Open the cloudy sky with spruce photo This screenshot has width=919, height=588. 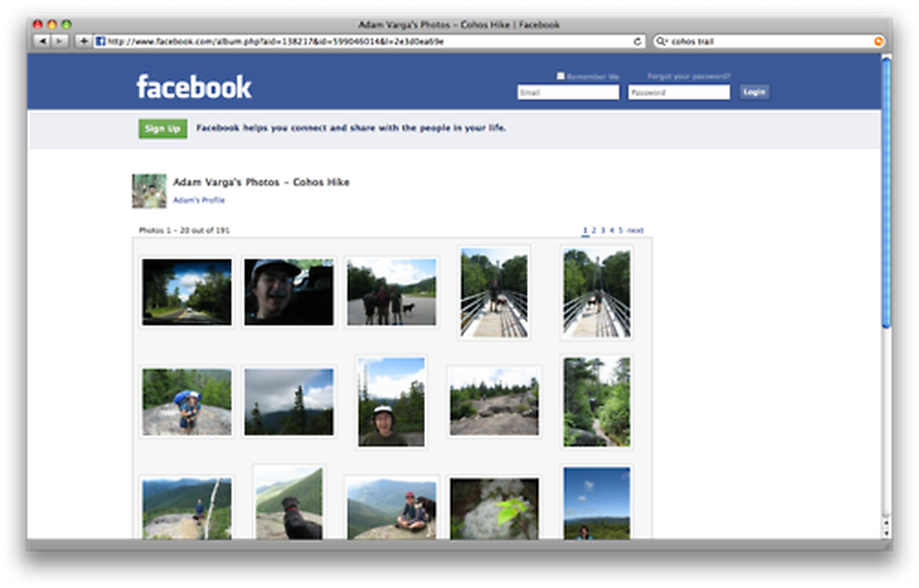(x=289, y=401)
